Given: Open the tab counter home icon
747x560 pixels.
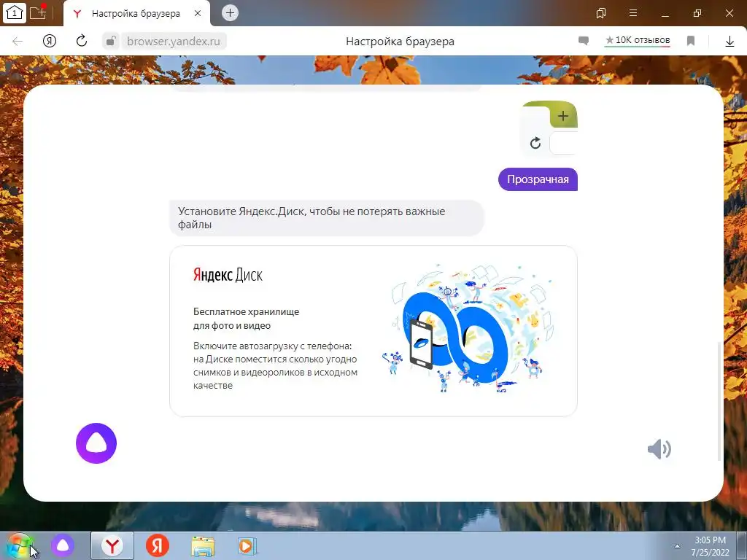Looking at the screenshot, I should (x=15, y=13).
